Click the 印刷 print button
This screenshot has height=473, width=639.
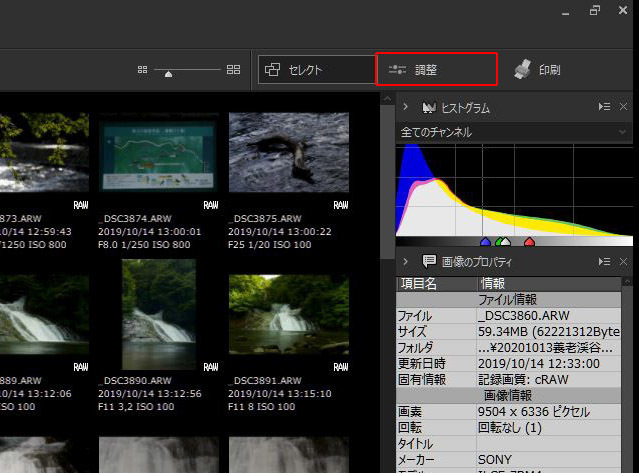pyautogui.click(x=537, y=70)
